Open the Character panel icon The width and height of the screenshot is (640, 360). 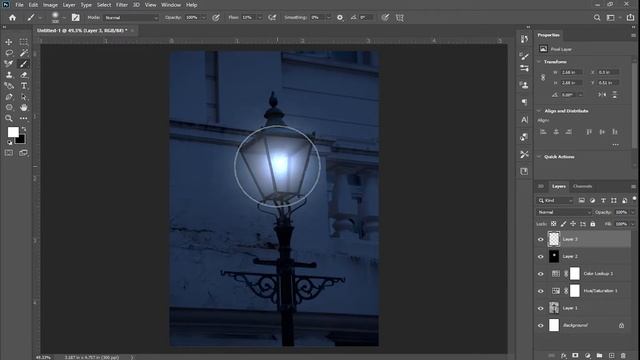pos(524,120)
